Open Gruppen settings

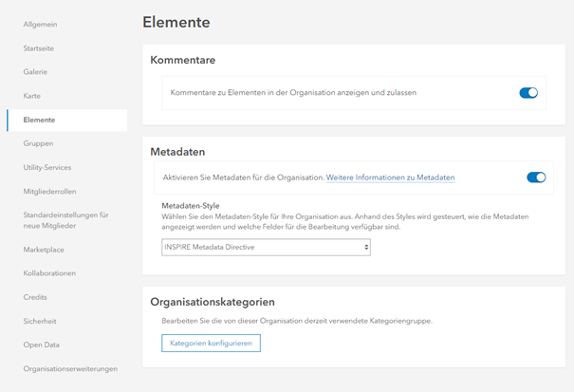tap(38, 143)
